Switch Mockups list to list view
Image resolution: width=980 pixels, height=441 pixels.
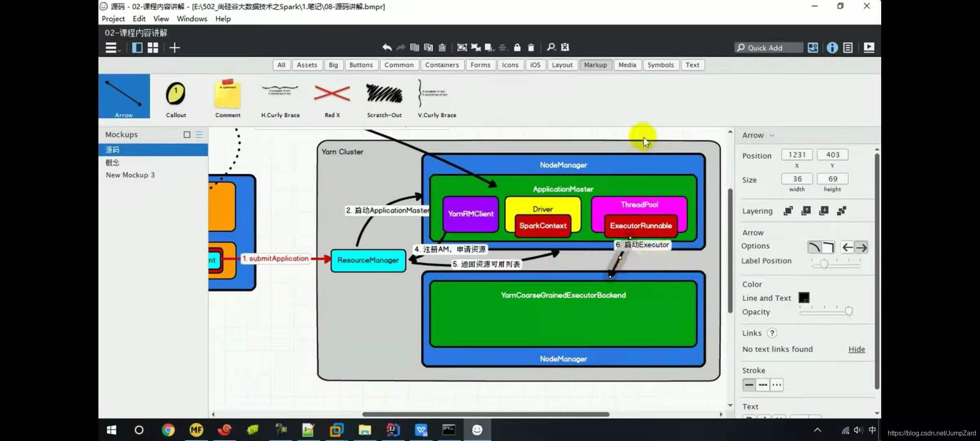pyautogui.click(x=199, y=134)
